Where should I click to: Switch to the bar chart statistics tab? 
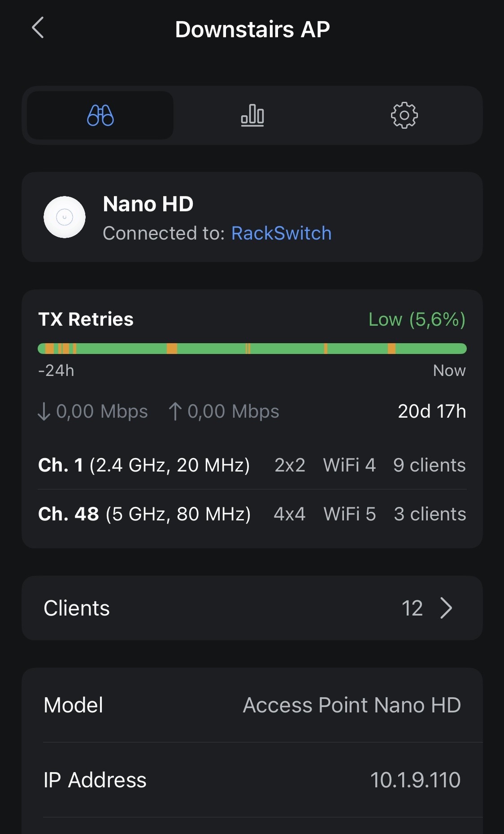click(x=252, y=115)
